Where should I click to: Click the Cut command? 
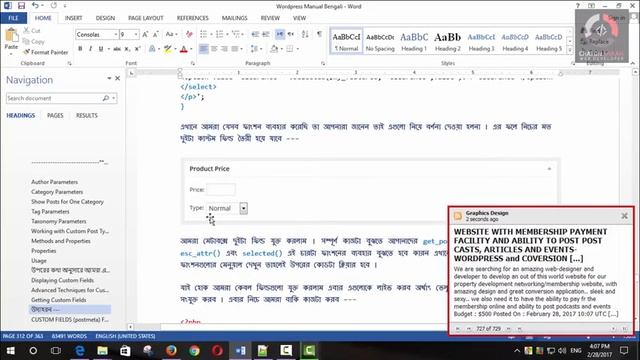pyautogui.click(x=32, y=31)
